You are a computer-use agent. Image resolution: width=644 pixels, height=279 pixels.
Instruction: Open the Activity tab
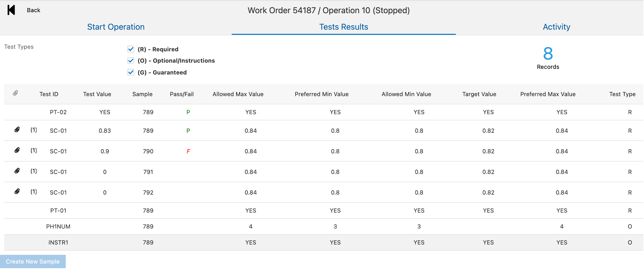click(556, 27)
